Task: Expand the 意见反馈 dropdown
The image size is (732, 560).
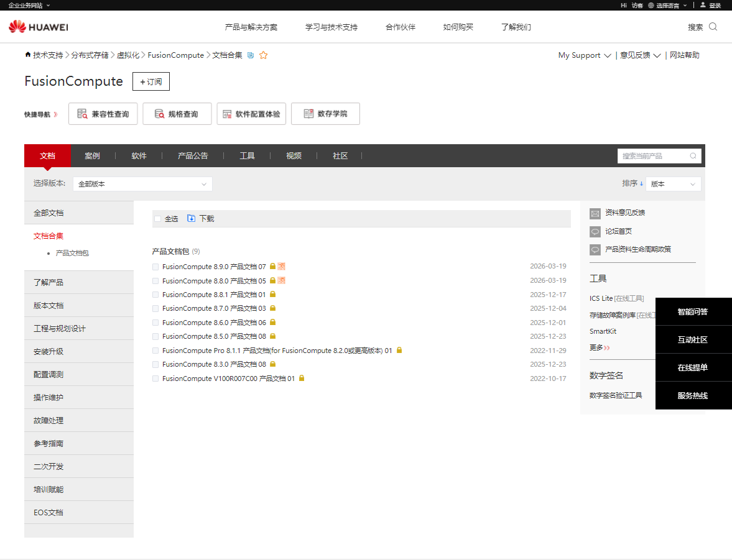Action: click(640, 55)
